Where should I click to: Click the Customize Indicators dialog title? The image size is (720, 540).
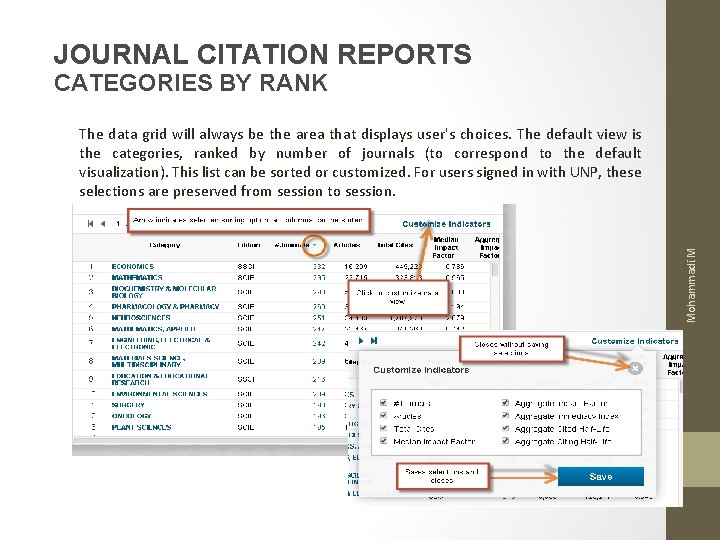[x=421, y=370]
